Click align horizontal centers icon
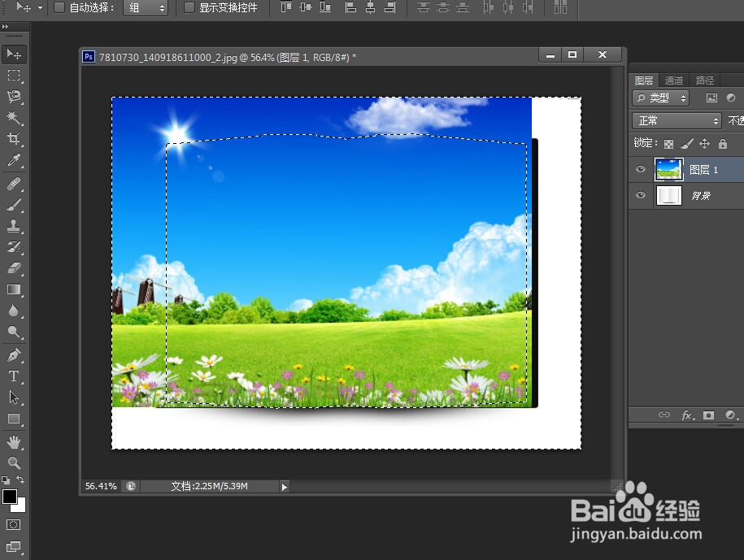This screenshot has width=744, height=560. pos(370,7)
